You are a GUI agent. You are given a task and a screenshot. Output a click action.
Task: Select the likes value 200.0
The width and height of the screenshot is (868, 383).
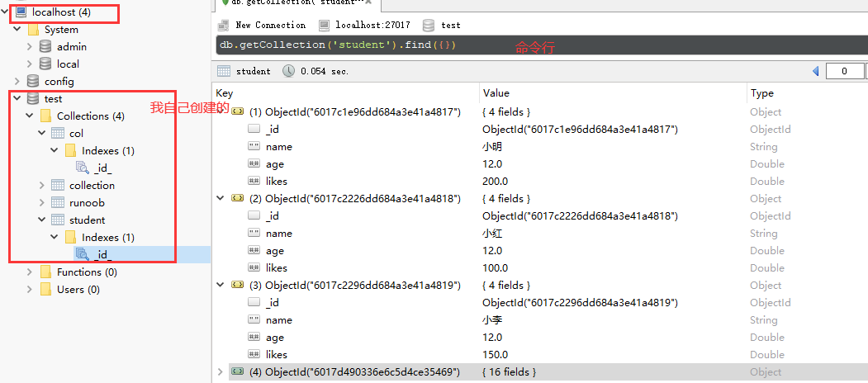(495, 181)
